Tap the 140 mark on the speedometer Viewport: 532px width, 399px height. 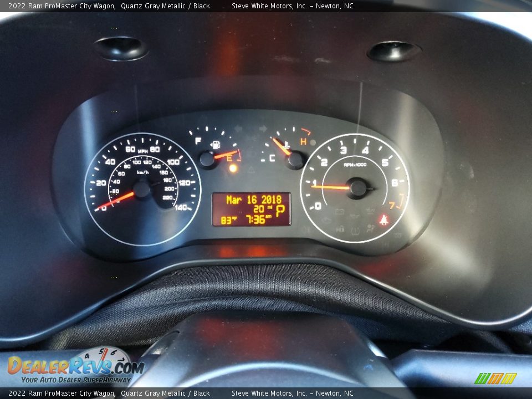pos(182,207)
